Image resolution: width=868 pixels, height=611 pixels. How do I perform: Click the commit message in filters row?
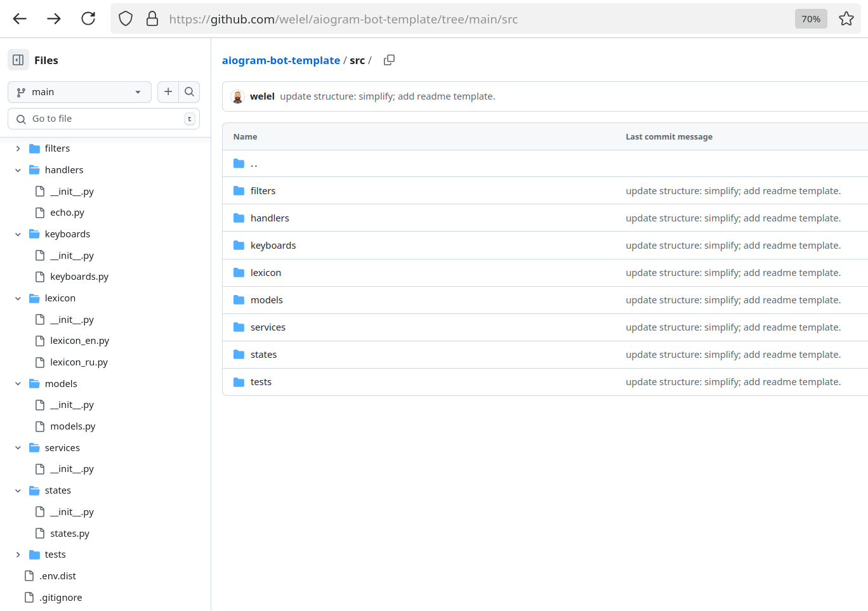click(733, 191)
